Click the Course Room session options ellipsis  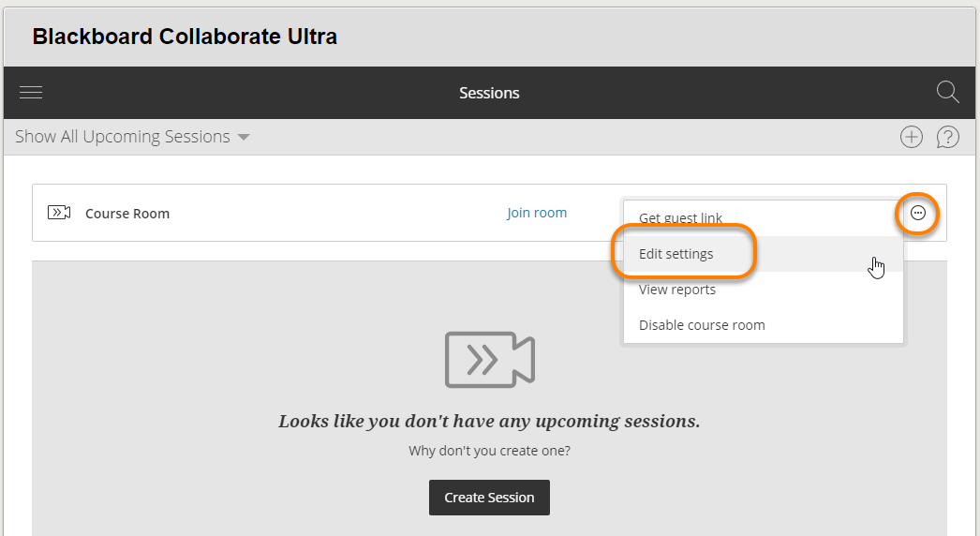click(x=918, y=214)
